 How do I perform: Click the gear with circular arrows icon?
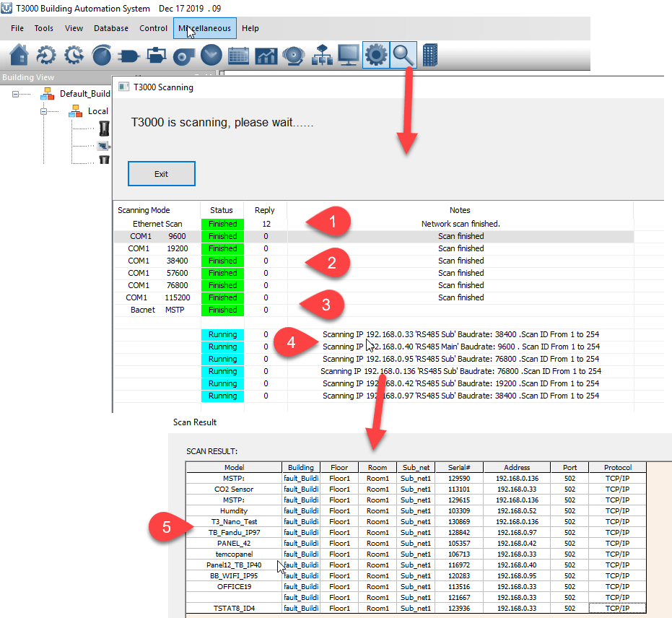pyautogui.click(x=46, y=56)
